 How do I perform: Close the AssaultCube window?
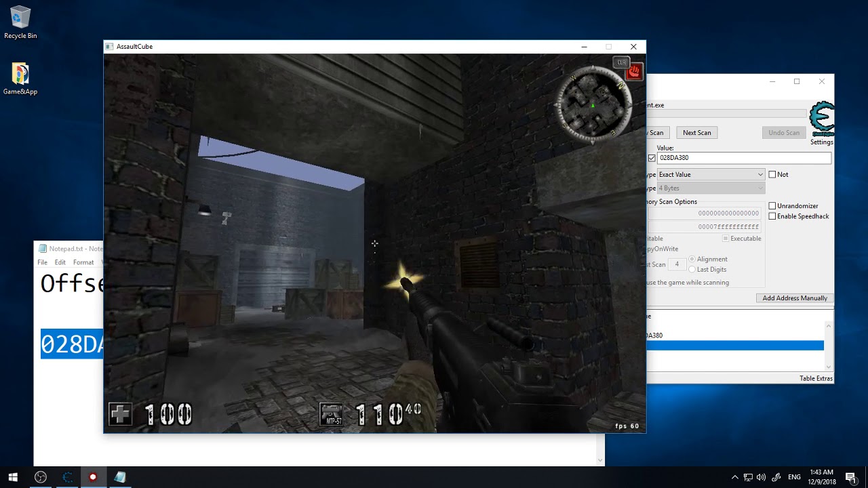pos(633,47)
